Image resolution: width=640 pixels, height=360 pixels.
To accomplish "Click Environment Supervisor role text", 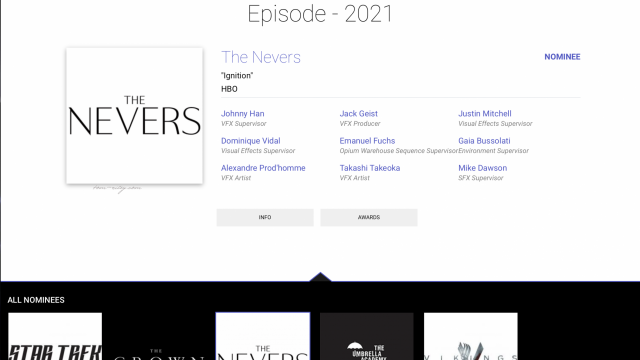I will tap(493, 151).
